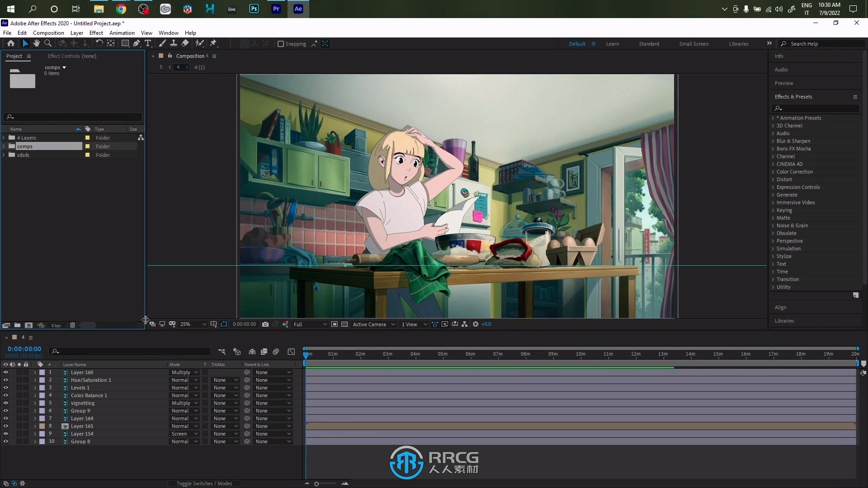Select the Snapping toggle in toolbar
Image resolution: width=868 pixels, height=488 pixels.
click(281, 43)
